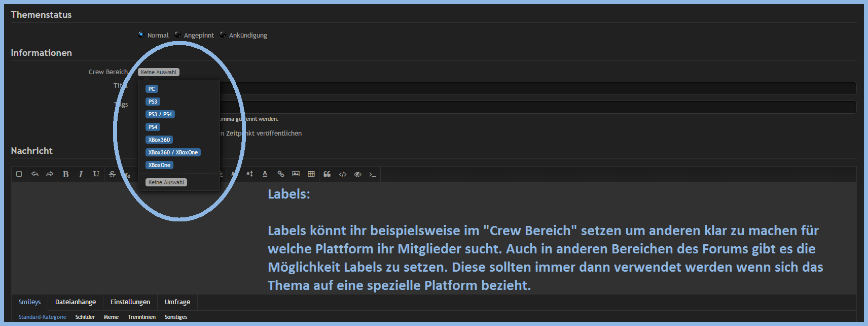Toggle bold text formatting

point(66,174)
